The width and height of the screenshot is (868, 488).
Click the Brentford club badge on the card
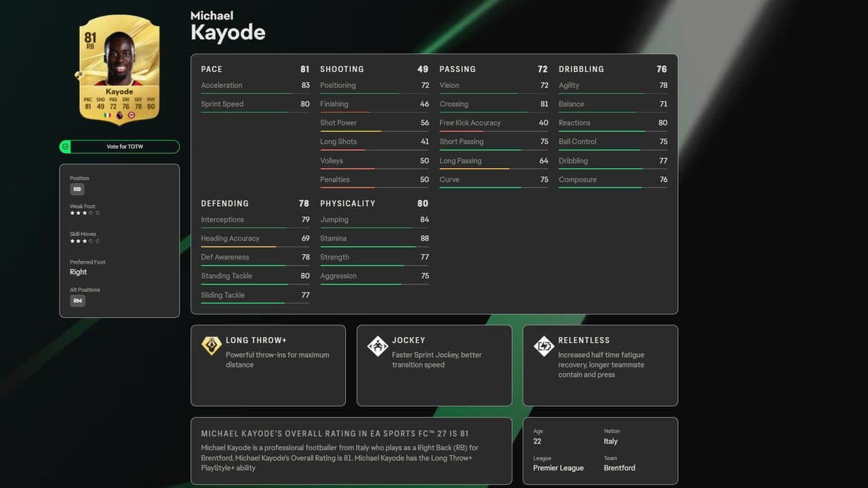[132, 115]
